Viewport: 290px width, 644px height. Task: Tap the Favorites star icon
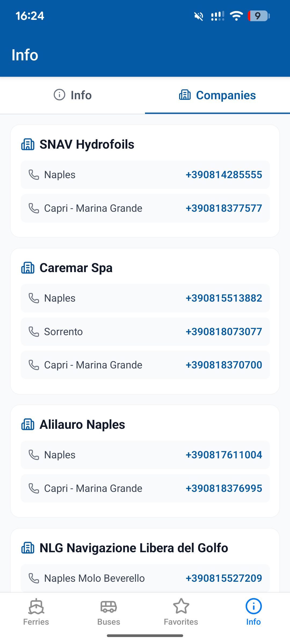181,606
